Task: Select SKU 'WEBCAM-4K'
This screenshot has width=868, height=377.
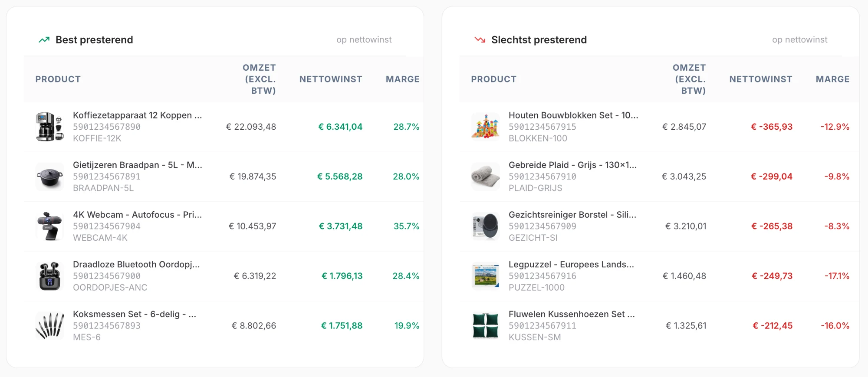Action: [x=100, y=238]
